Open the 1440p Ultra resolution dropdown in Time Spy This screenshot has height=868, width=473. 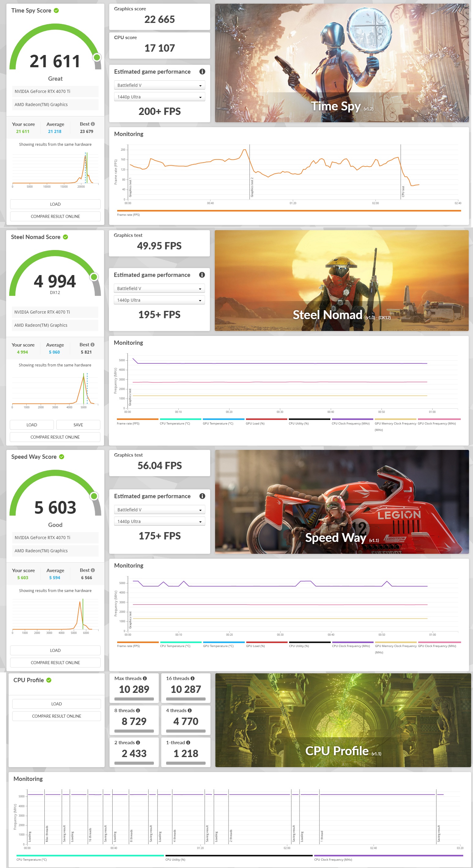[160, 97]
